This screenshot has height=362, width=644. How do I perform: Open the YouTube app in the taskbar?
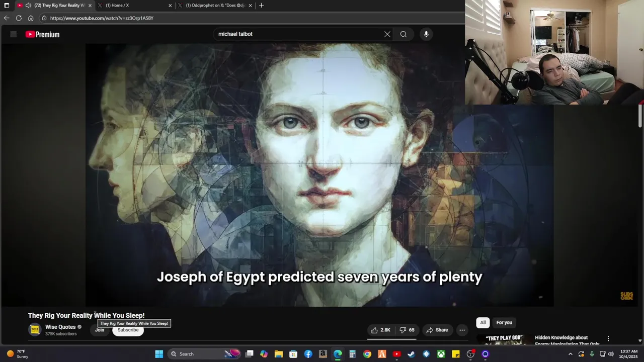click(396, 354)
